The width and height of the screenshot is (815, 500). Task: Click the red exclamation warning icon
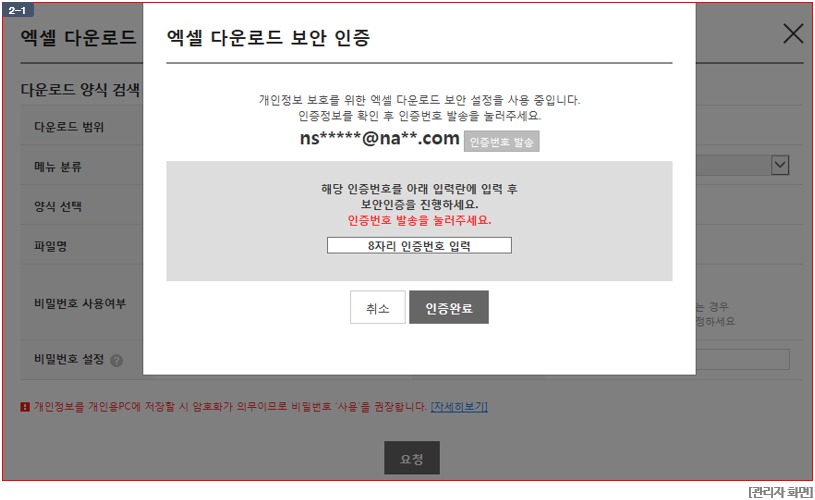25,407
